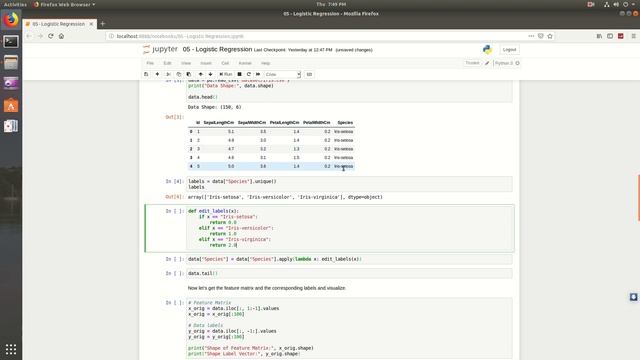
Task: Open Ubuntu Software from the dock
Action: pos(11,105)
